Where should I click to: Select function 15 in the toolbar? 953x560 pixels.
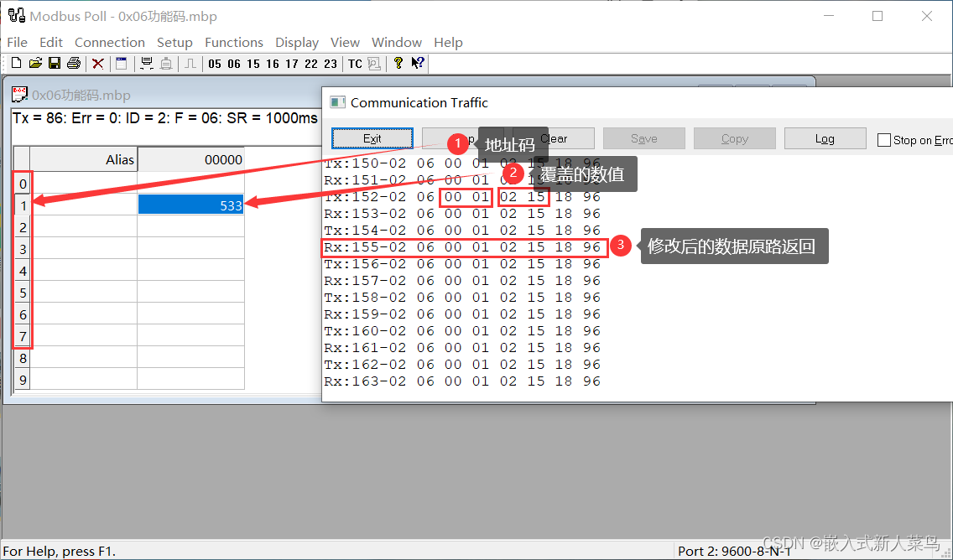253,64
